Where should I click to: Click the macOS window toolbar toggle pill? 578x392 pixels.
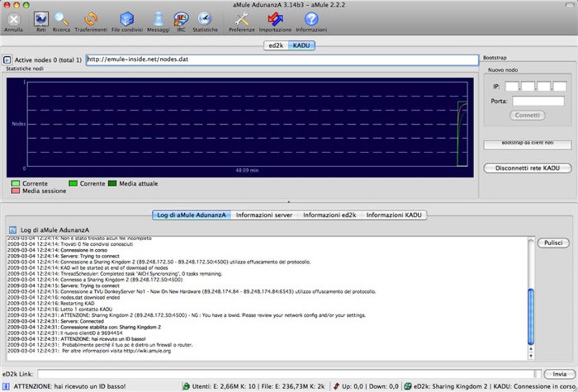coord(569,5)
